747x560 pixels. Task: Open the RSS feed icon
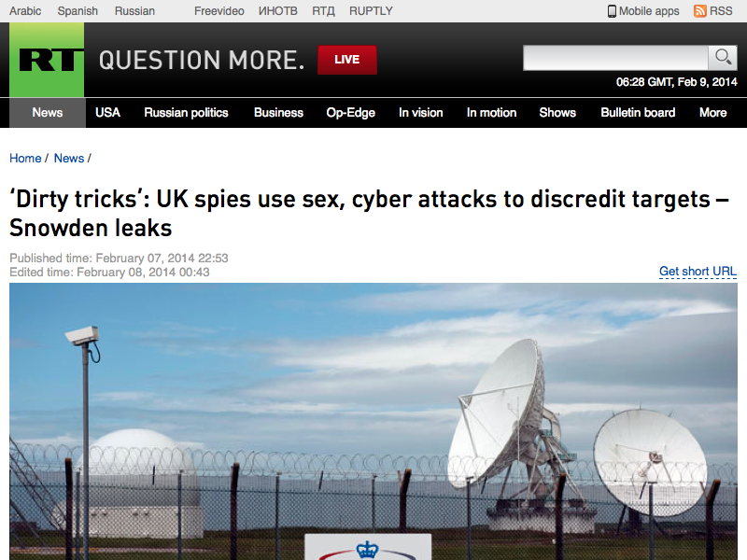coord(699,11)
